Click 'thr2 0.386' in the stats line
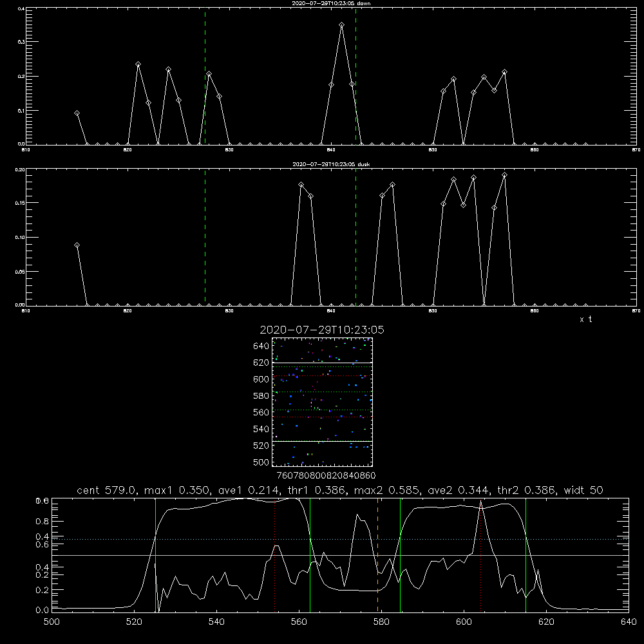 pyautogui.click(x=527, y=490)
